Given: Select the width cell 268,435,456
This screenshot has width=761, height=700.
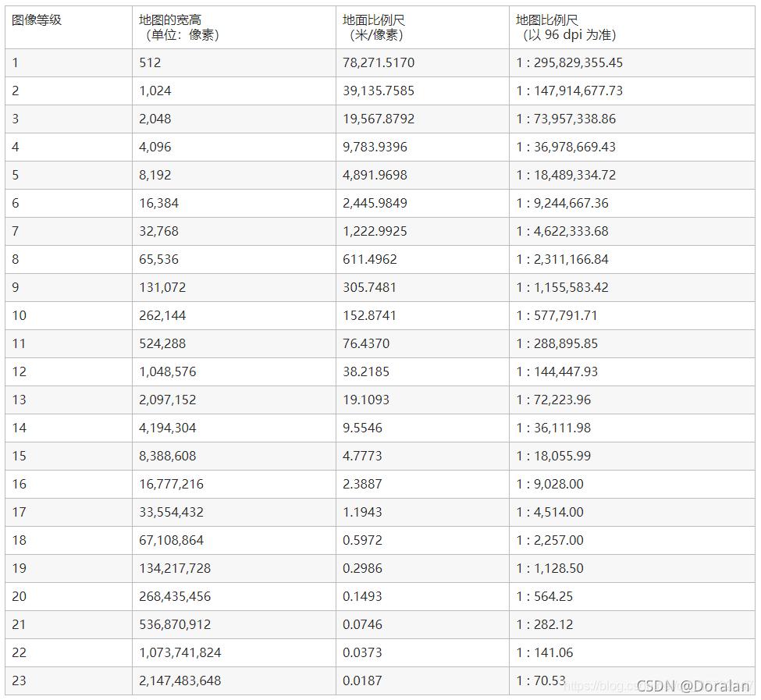Looking at the screenshot, I should tap(175, 596).
